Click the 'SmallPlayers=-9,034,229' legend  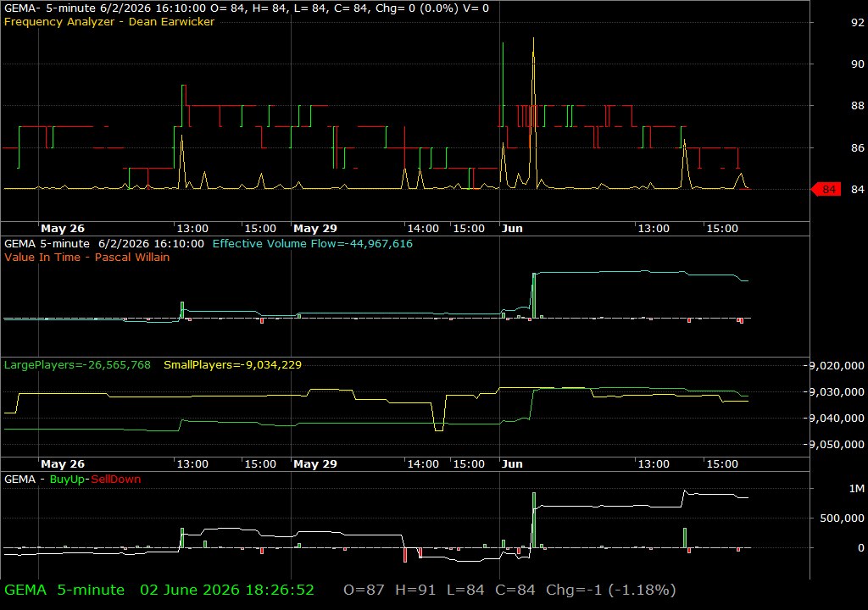(232, 365)
